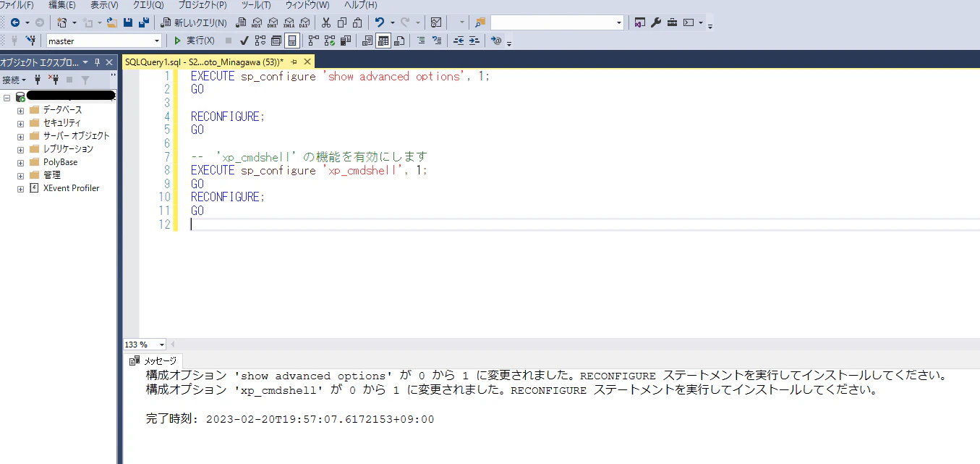This screenshot has width=980, height=464.
Task: Click the DMX query icon
Action: [273, 22]
